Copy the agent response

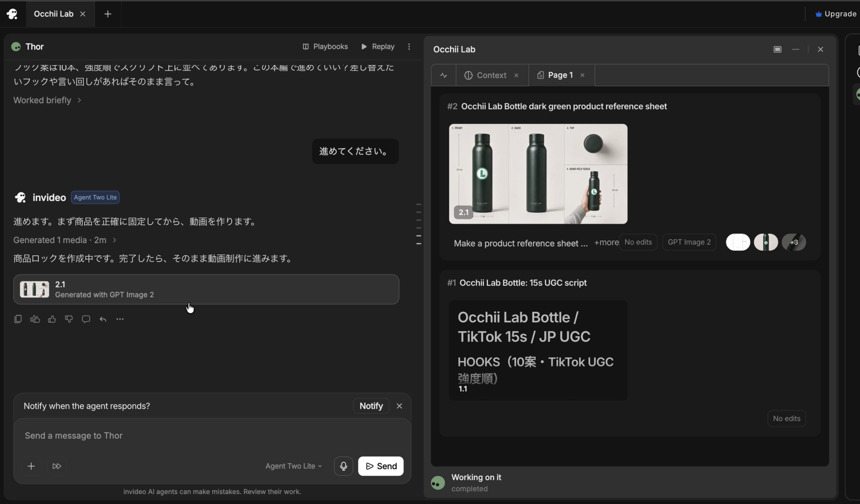coord(18,319)
